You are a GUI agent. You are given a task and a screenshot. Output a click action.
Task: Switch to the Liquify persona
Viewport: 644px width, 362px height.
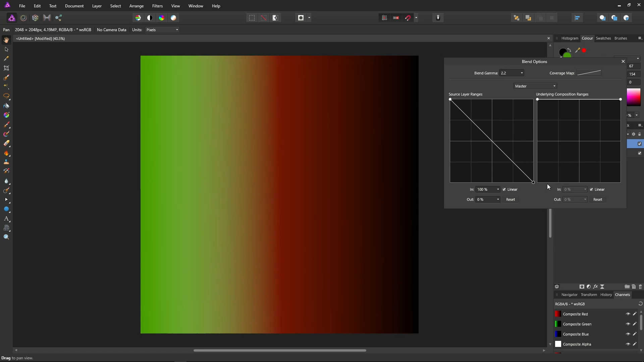(23, 18)
